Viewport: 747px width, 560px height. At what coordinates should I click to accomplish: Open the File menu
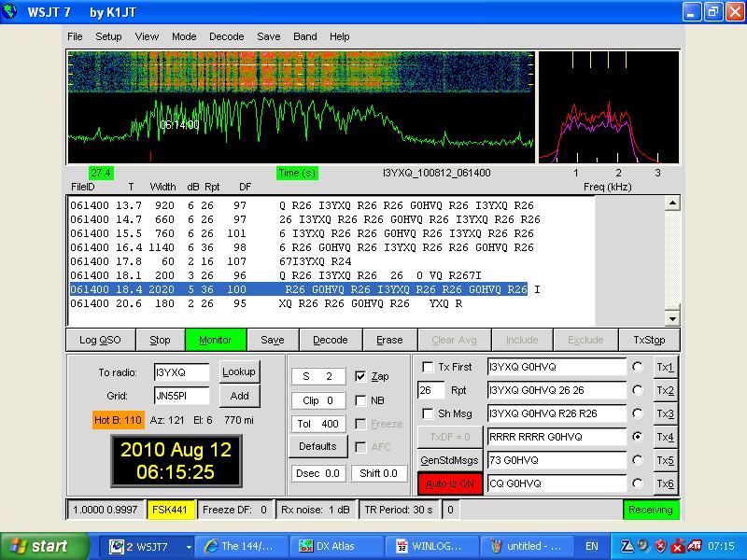pos(75,36)
